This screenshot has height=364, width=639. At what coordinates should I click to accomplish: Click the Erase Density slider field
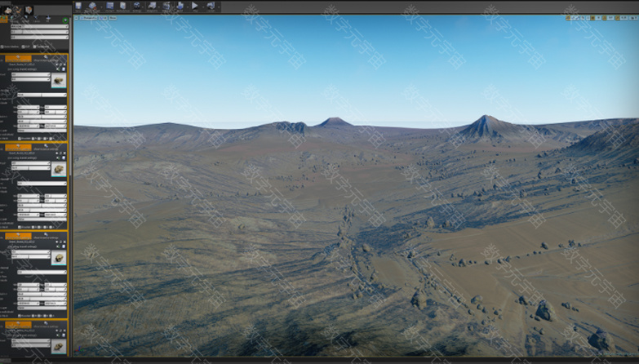click(x=39, y=37)
